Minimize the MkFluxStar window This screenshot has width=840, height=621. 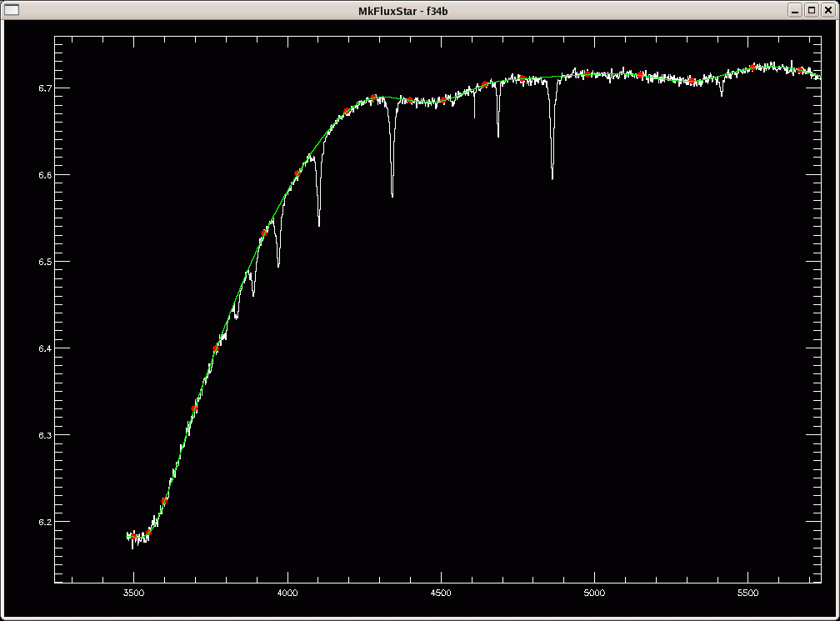pyautogui.click(x=796, y=9)
